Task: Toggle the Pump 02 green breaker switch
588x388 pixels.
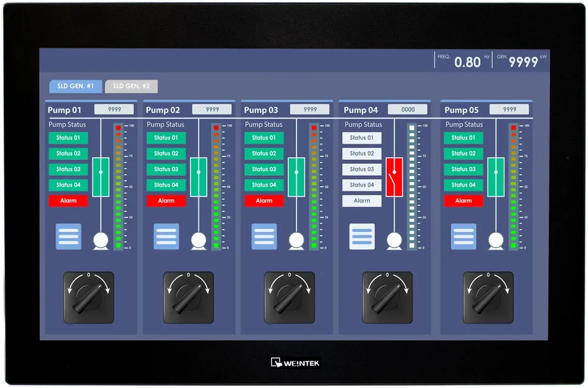Action: (199, 177)
